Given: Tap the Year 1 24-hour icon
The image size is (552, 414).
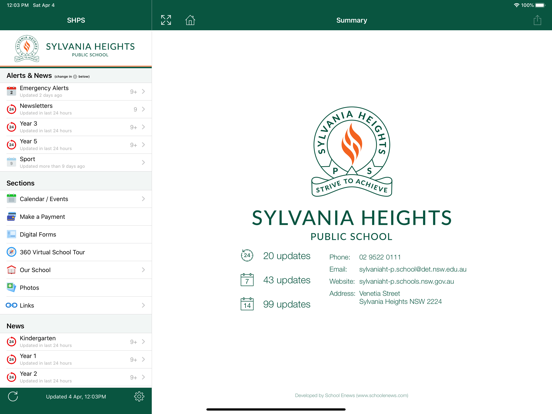Looking at the screenshot, I should click(11, 359).
